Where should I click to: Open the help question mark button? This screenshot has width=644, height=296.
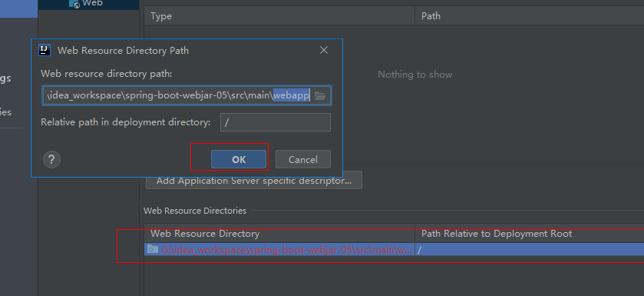[x=51, y=159]
